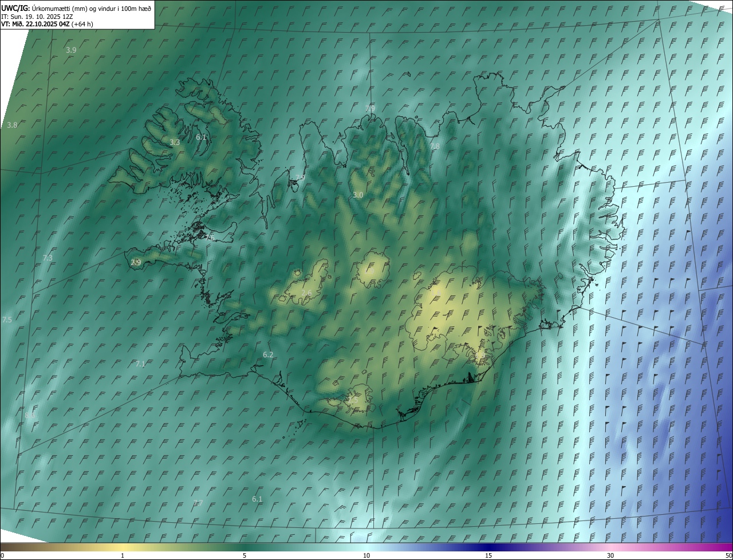Image resolution: width=733 pixels, height=560 pixels.
Task: Click the 7.1 value label on the map
Action: click(x=140, y=364)
